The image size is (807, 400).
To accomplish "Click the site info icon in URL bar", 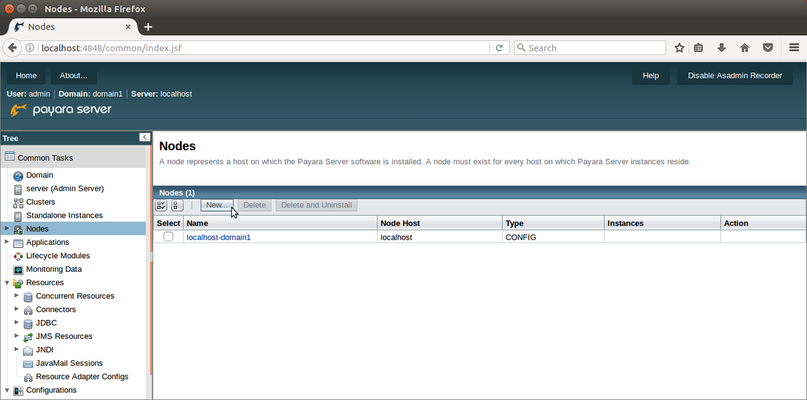I will point(30,48).
